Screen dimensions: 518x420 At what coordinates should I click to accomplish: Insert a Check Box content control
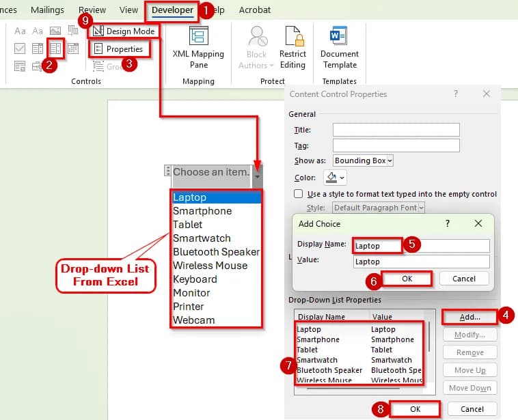[20, 48]
